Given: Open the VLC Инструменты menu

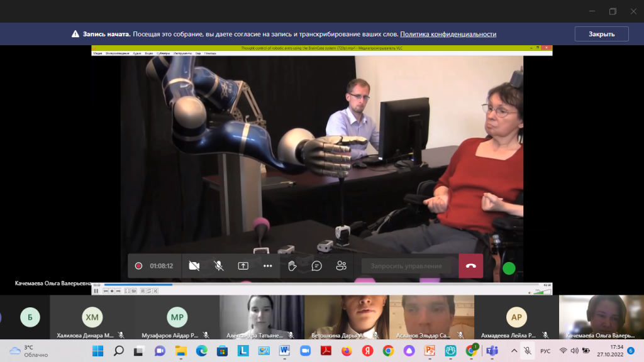Looking at the screenshot, I should (182, 53).
